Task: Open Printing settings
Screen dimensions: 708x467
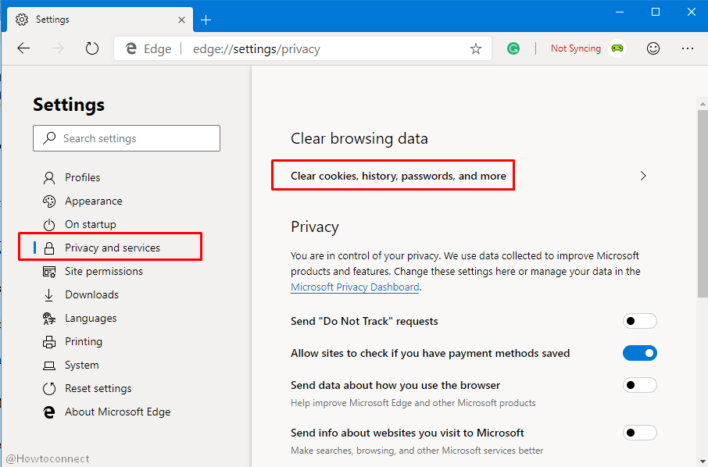Action: pos(84,342)
